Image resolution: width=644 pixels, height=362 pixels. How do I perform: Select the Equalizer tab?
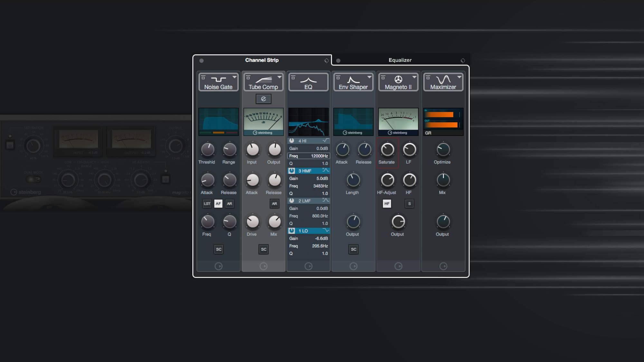(400, 60)
